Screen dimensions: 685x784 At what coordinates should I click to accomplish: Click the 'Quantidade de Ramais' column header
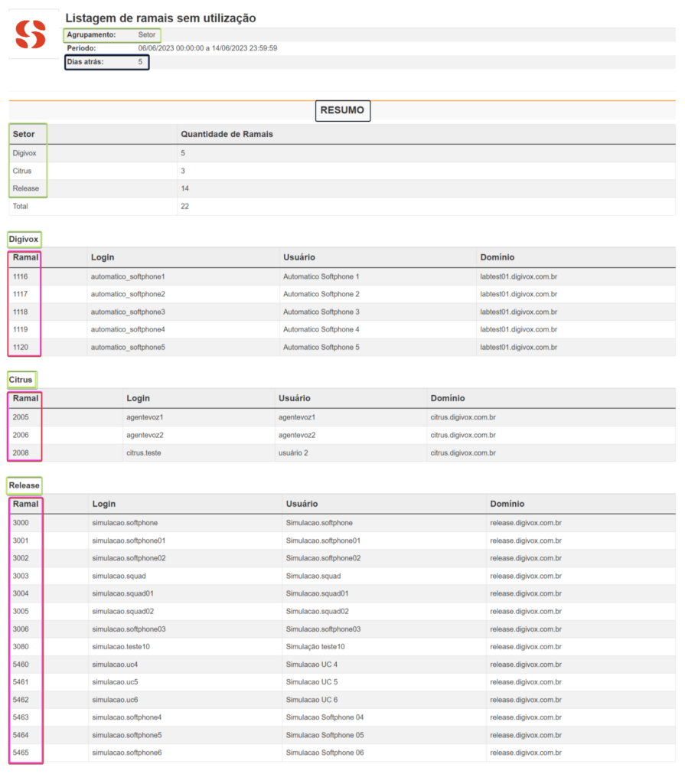(227, 134)
